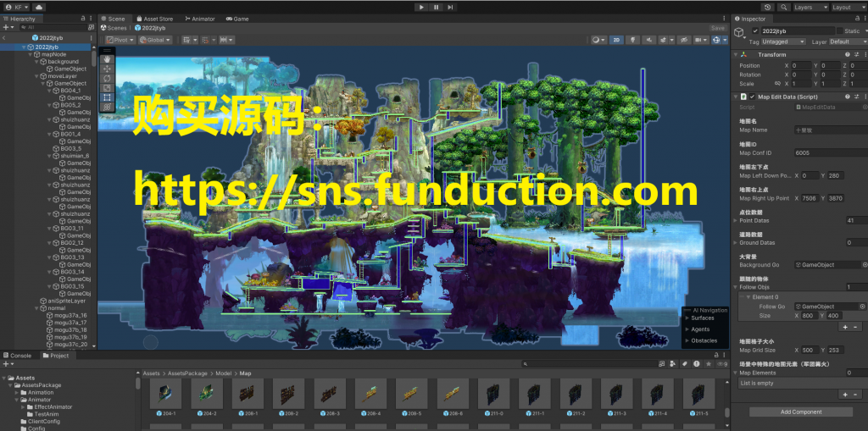Click the scale constrain proportions link icon

(777, 84)
